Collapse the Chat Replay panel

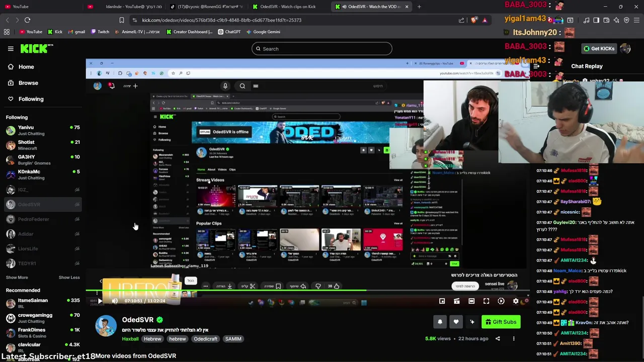coord(537,66)
